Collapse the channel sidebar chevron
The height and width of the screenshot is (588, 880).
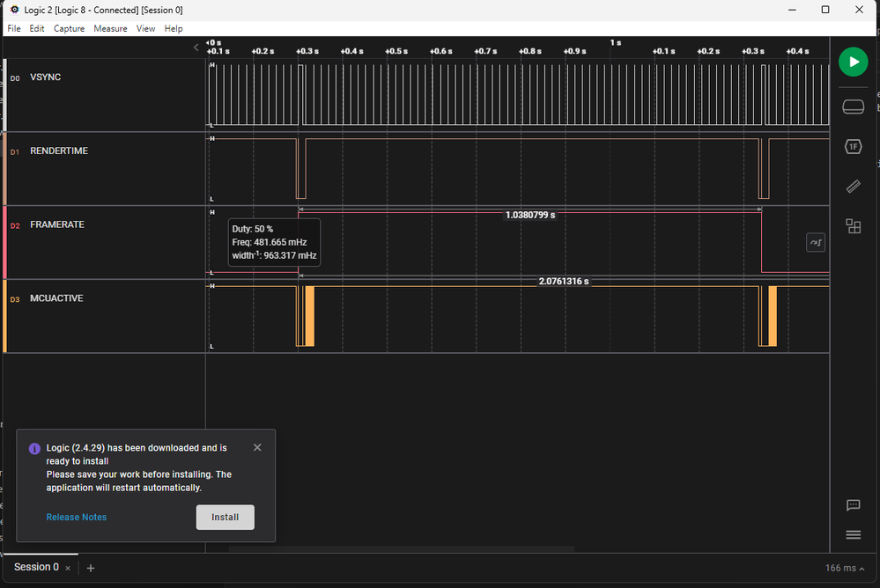(x=196, y=48)
